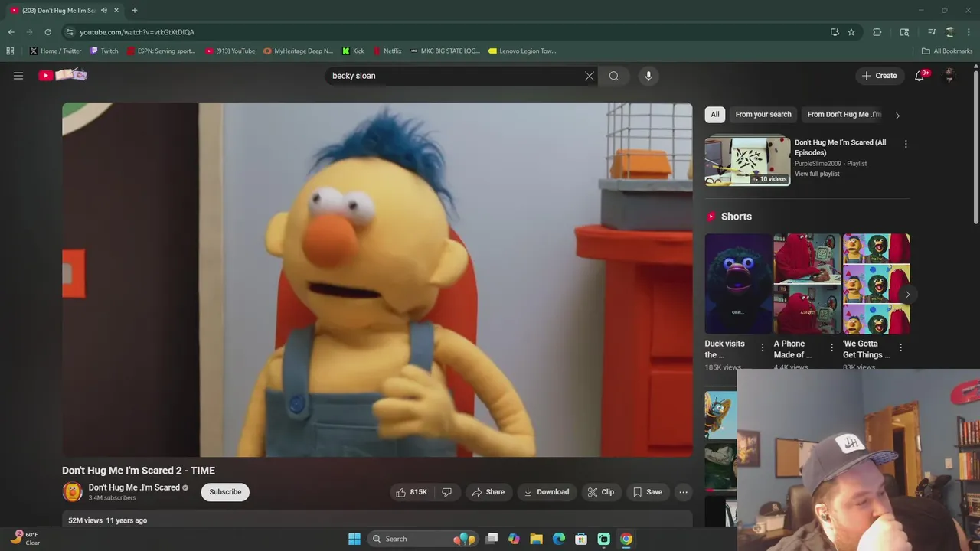Submit search with magnifying glass button
The height and width of the screenshot is (551, 980).
point(614,76)
